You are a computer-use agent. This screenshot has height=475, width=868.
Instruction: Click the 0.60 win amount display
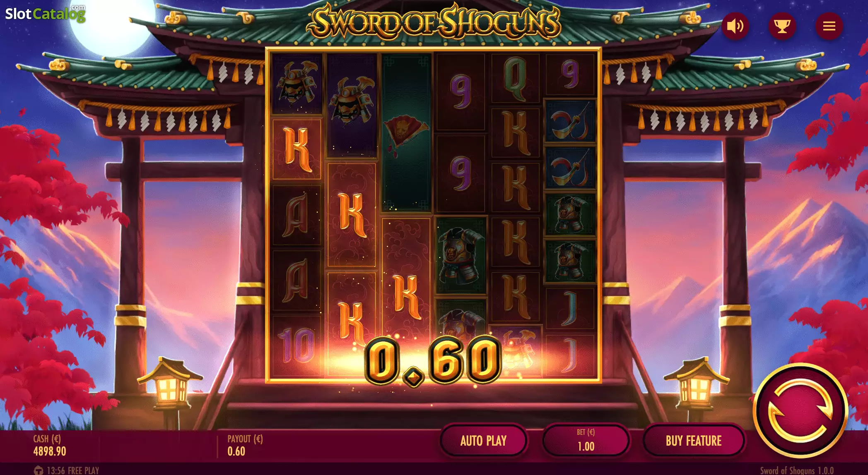(x=433, y=360)
